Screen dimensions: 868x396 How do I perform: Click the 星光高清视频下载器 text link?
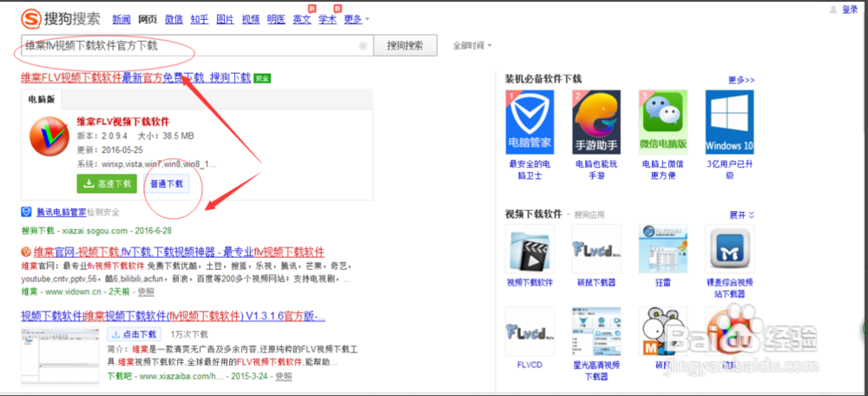596,371
